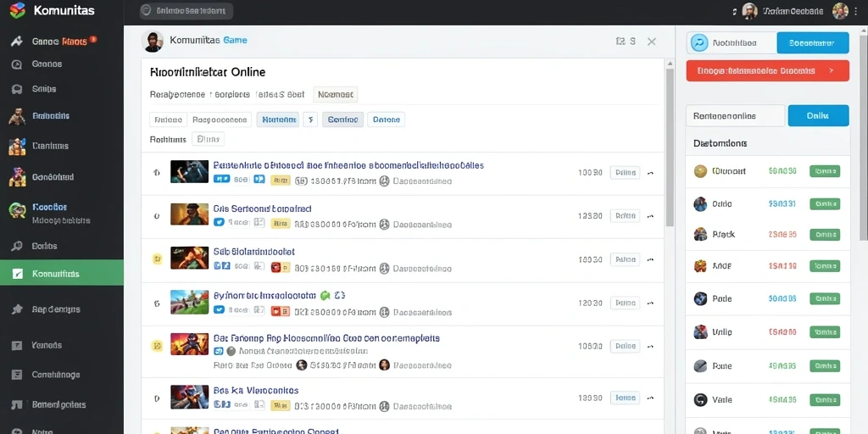Expand the arrow at the end of the Sab Sloierdrndooiet row
This screenshot has width=868, height=434.
coord(650,259)
